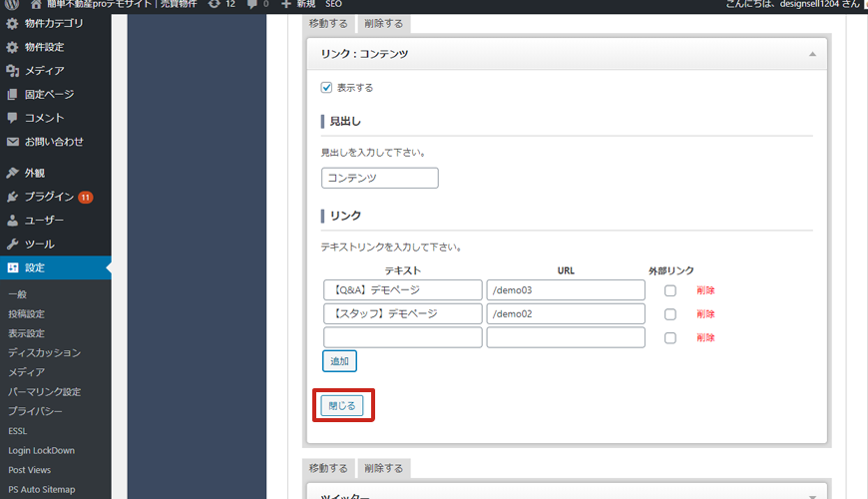868x499 pixels.
Task: Open メディア from the sidebar
Action: coord(44,71)
